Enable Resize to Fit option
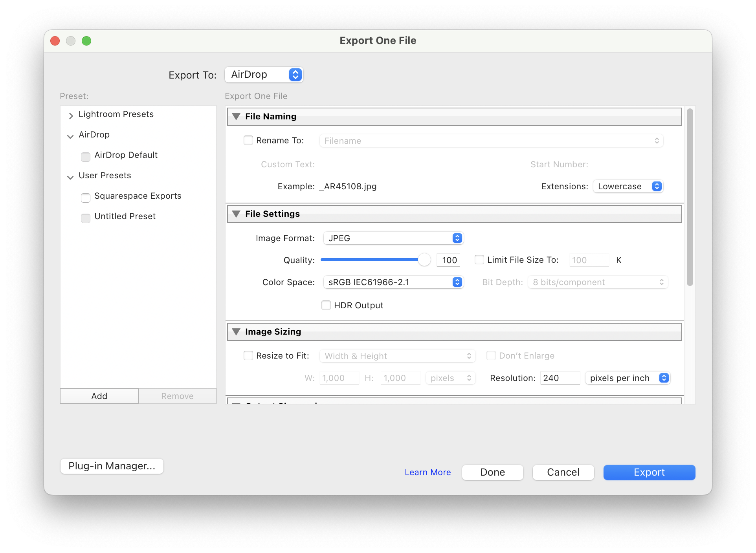 point(248,355)
